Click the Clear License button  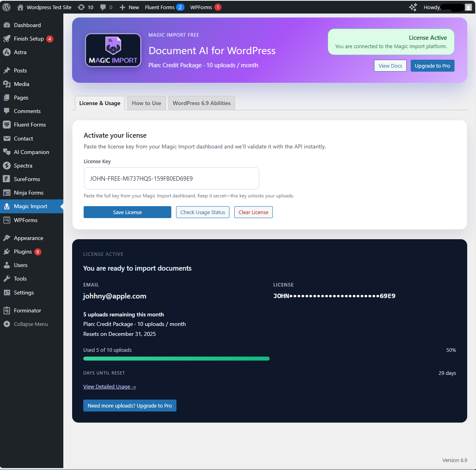(253, 212)
